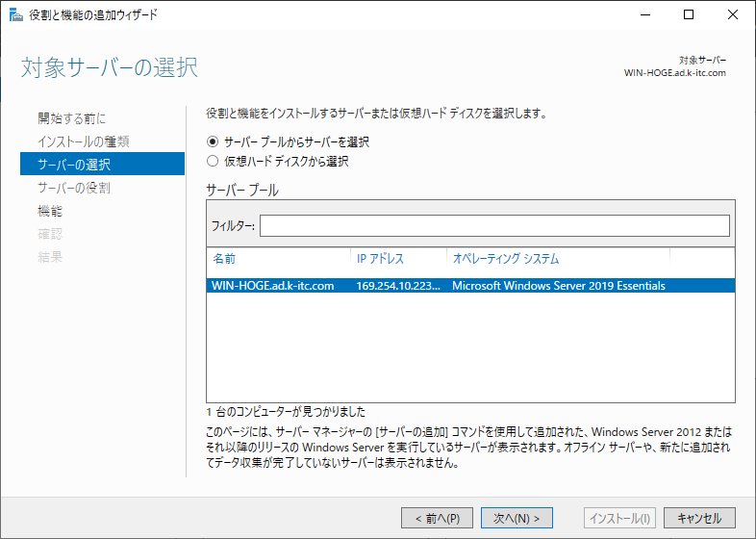The height and width of the screenshot is (539, 756).
Task: Select the WIN-HOGE.ad.k-itc.com server row
Action: (x=470, y=286)
